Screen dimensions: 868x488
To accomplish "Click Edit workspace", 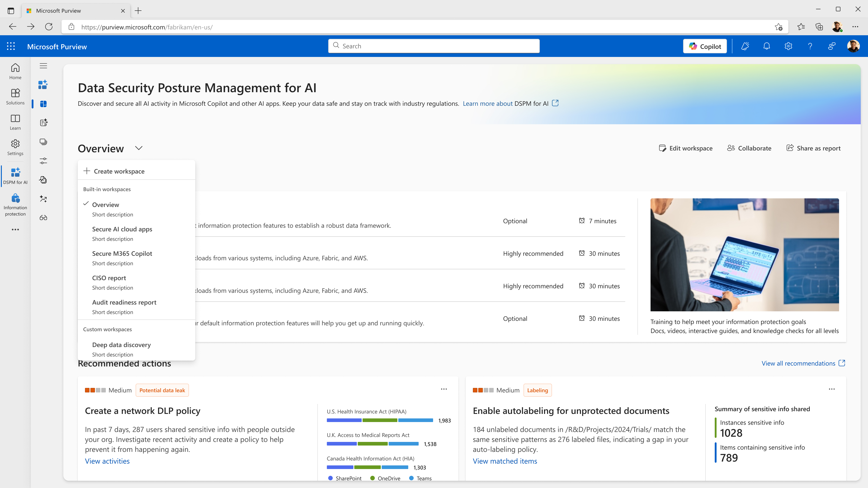I will (x=685, y=148).
